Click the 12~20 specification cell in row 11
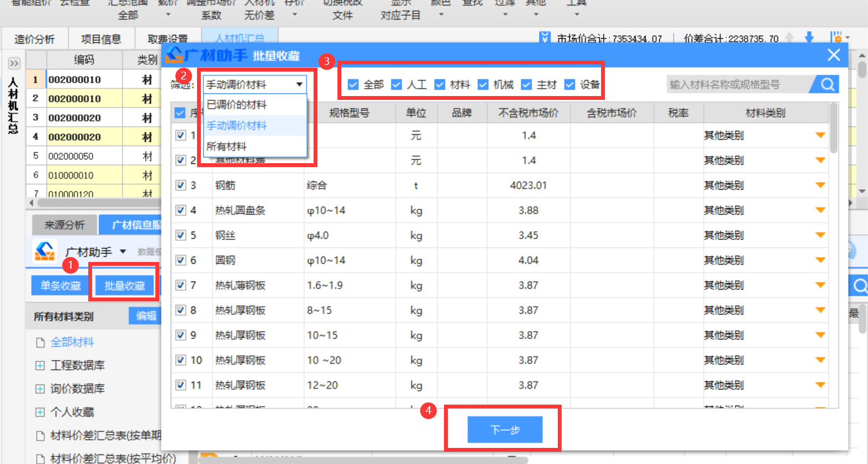This screenshot has width=868, height=464. coord(350,385)
